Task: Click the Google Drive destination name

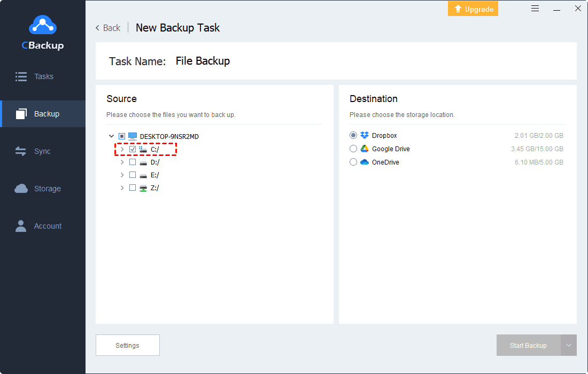Action: coord(391,149)
